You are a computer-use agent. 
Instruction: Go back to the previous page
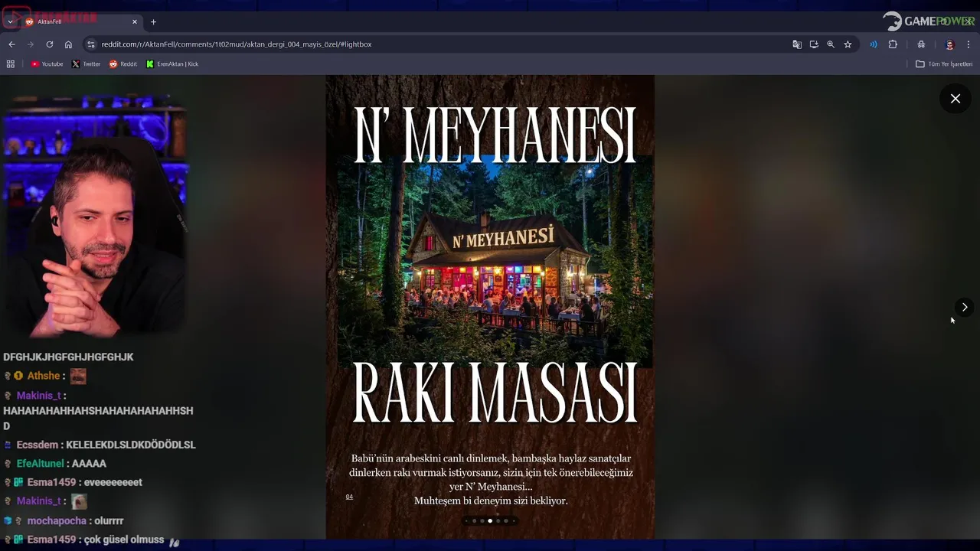click(11, 44)
